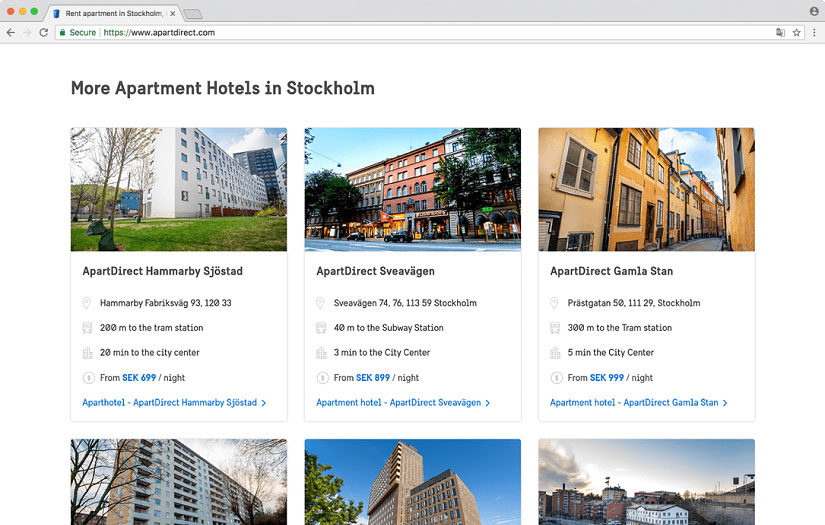
Task: Open a new tab button
Action: pos(193,14)
